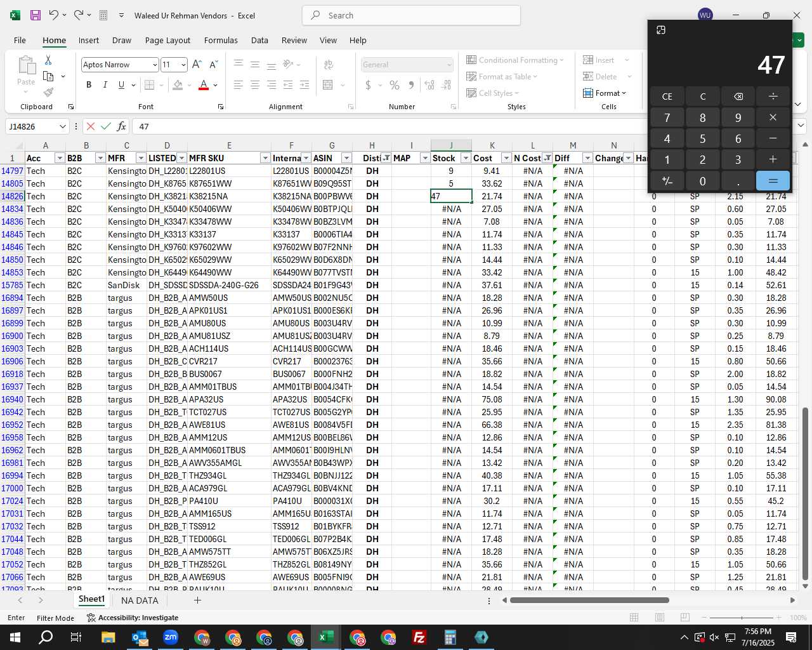Switch to the Formulas tab
812x650 pixels.
point(221,40)
